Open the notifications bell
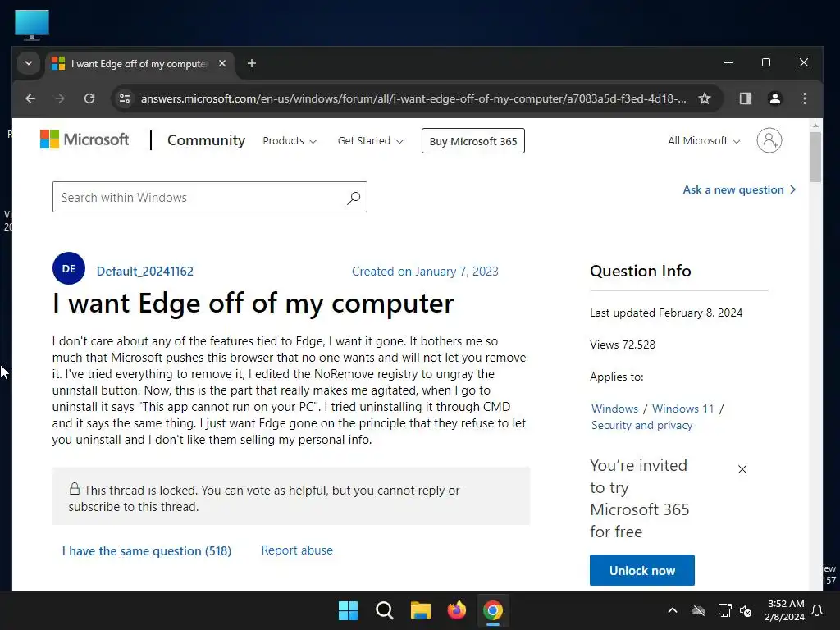 (x=818, y=610)
